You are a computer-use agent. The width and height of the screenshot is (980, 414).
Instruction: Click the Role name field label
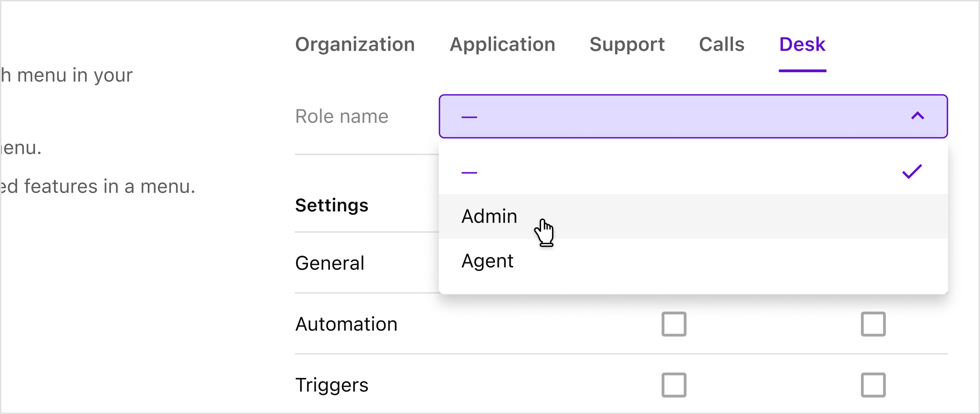tap(342, 116)
